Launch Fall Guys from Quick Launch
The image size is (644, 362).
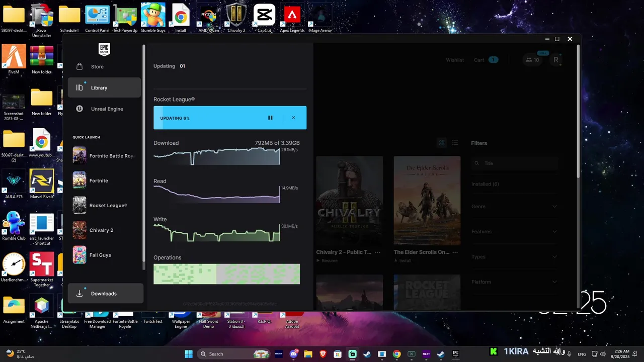(104, 255)
